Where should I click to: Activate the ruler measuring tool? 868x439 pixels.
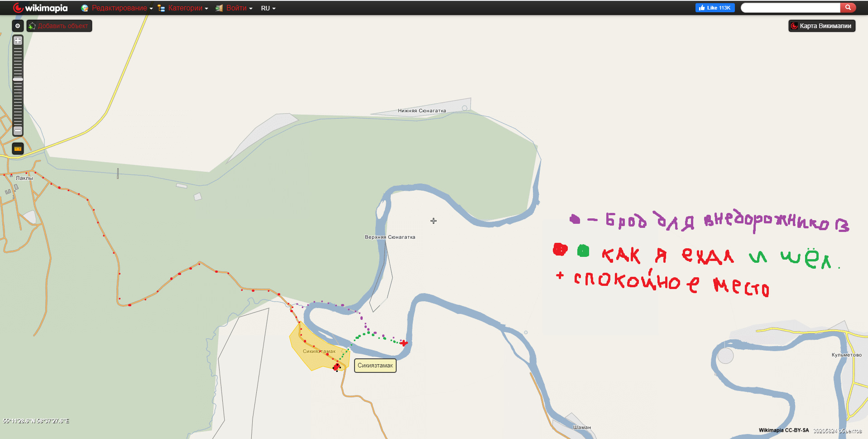click(x=18, y=149)
